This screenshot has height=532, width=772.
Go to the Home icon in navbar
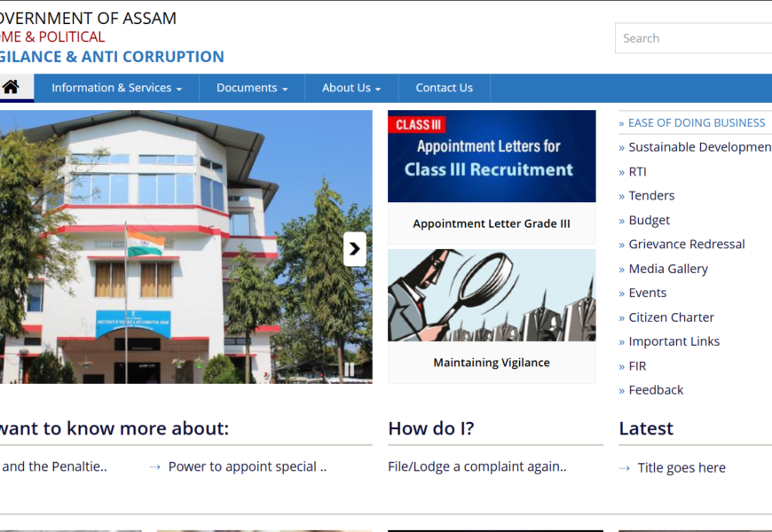(x=11, y=88)
